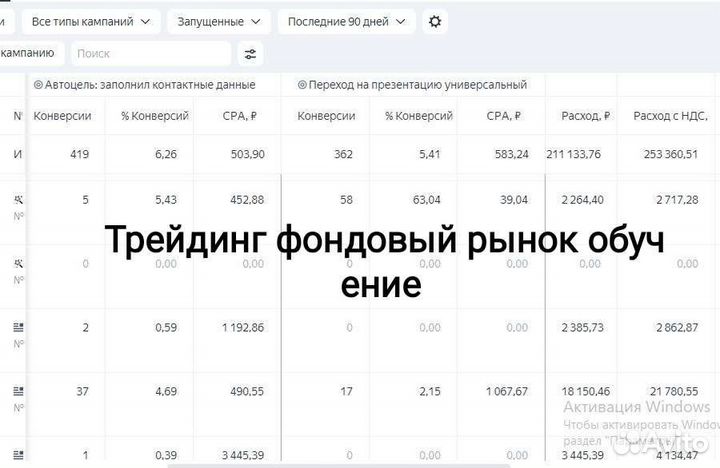This screenshot has width=720, height=468.
Task: Open the 'Запущенные' status dropdown
Action: point(219,22)
